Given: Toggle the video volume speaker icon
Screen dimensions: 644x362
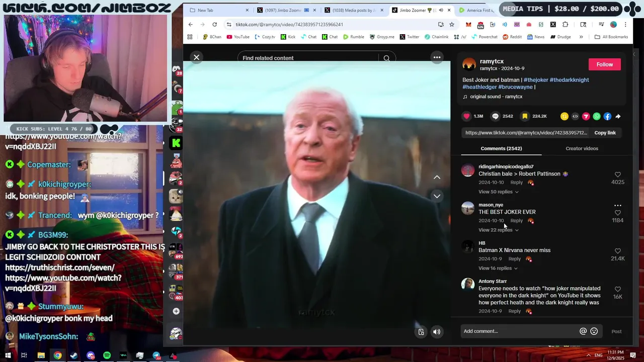Looking at the screenshot, I should point(437,332).
